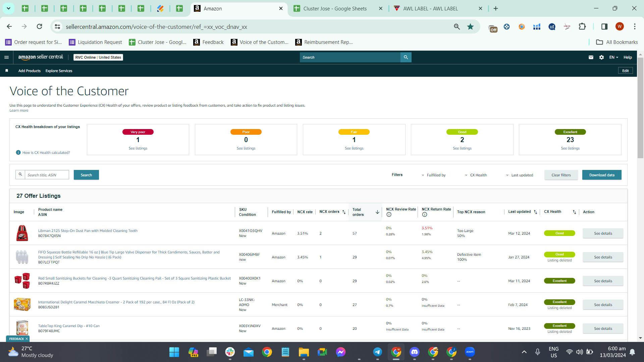See listings under Excellent

[570, 148]
